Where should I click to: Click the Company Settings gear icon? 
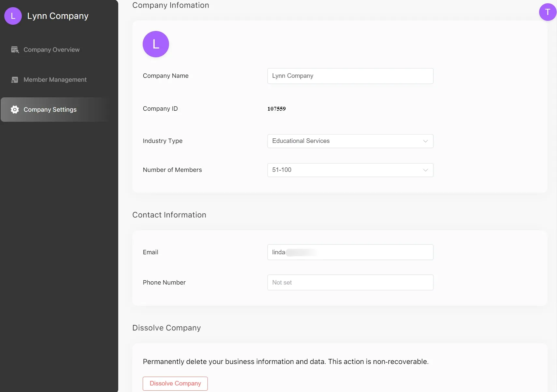tap(15, 110)
